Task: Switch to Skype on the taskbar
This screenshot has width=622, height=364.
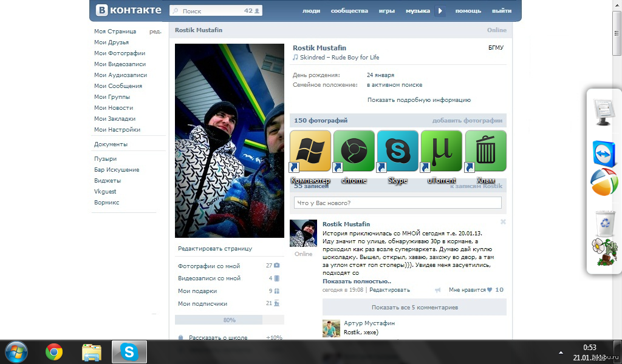Action: pos(129,352)
